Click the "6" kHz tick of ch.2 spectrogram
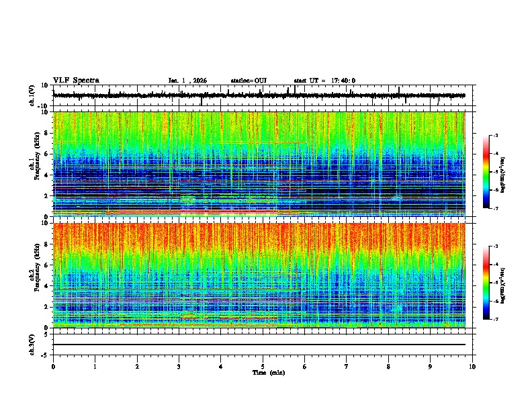This screenshot has width=532, height=411. (x=46, y=265)
